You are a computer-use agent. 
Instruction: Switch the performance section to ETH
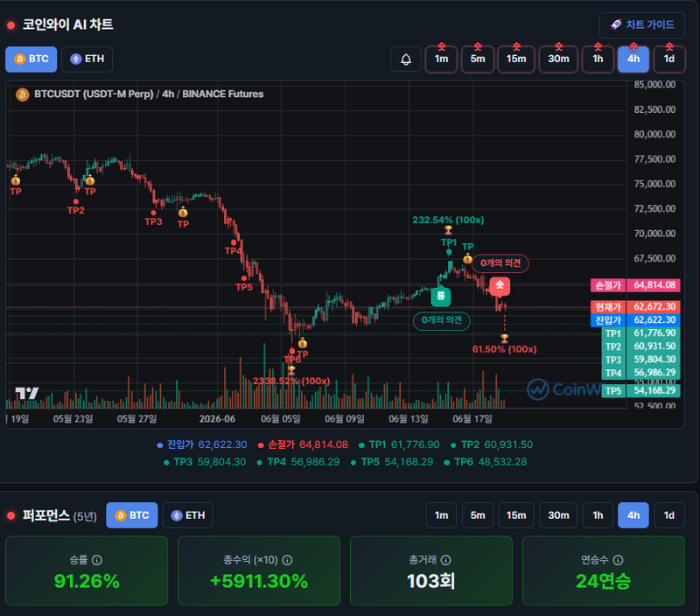point(187,515)
